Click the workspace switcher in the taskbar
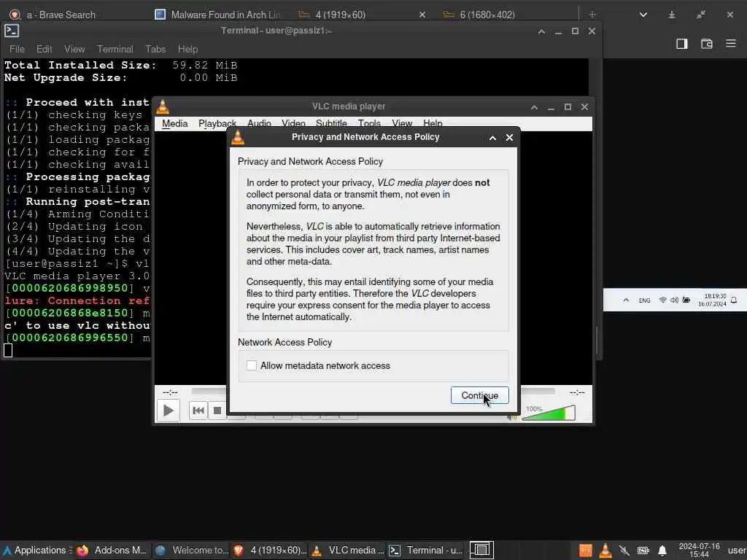This screenshot has width=747, height=560. pyautogui.click(x=481, y=550)
